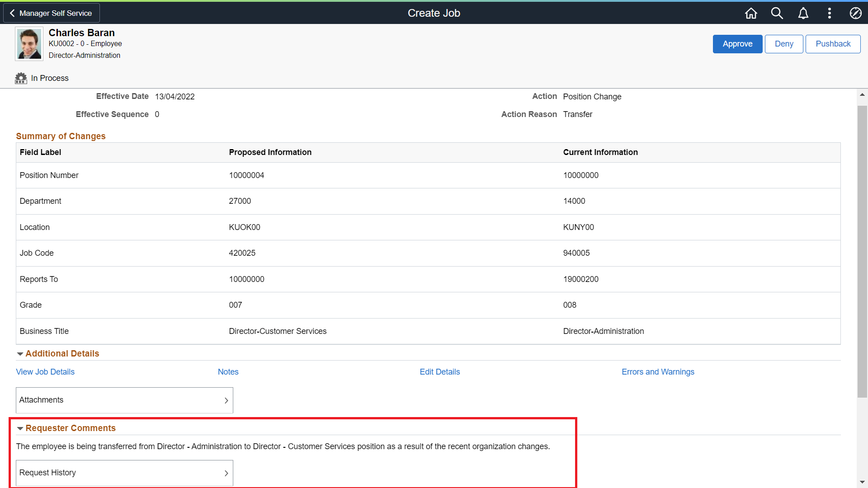
Task: Click Charles Baran's profile photo
Action: tap(28, 43)
